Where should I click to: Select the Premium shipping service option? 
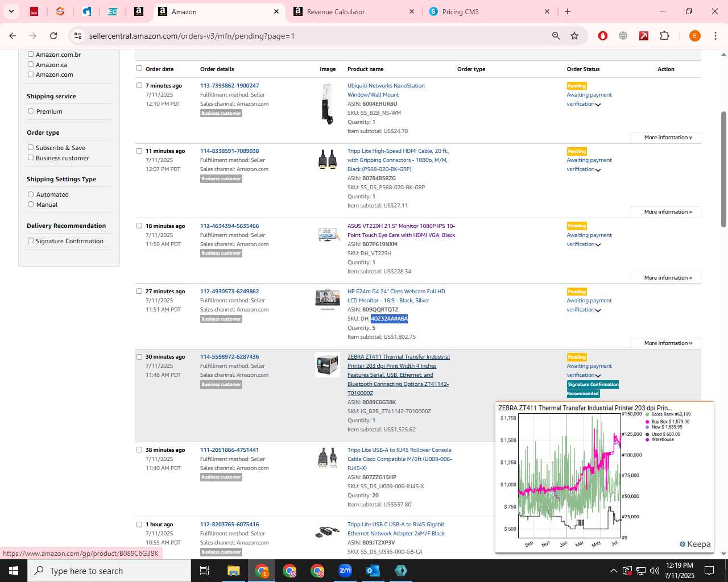(31, 111)
